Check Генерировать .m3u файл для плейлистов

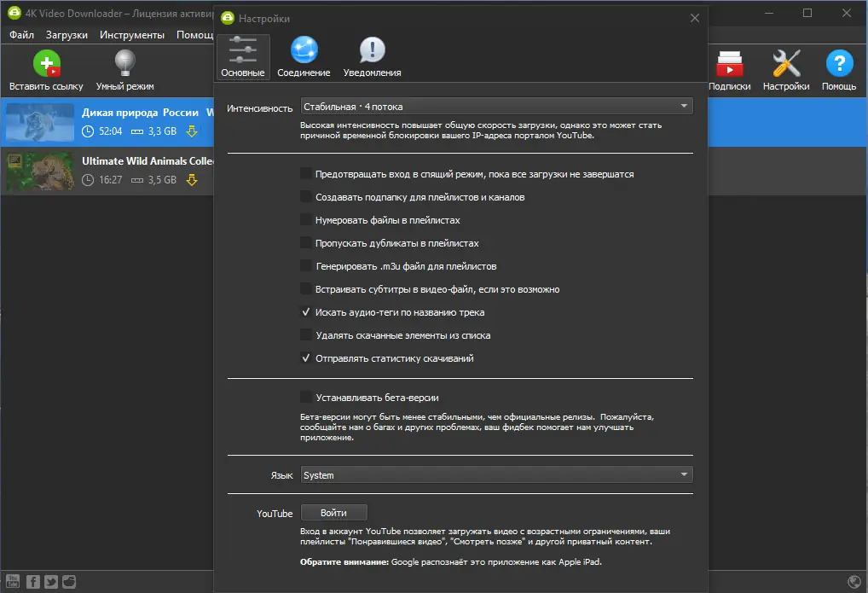[305, 266]
